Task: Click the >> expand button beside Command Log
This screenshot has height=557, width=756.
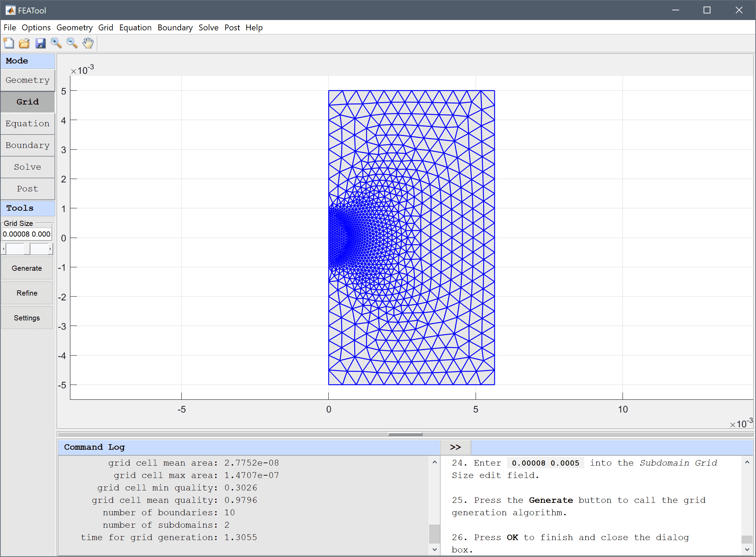Action: coord(456,447)
